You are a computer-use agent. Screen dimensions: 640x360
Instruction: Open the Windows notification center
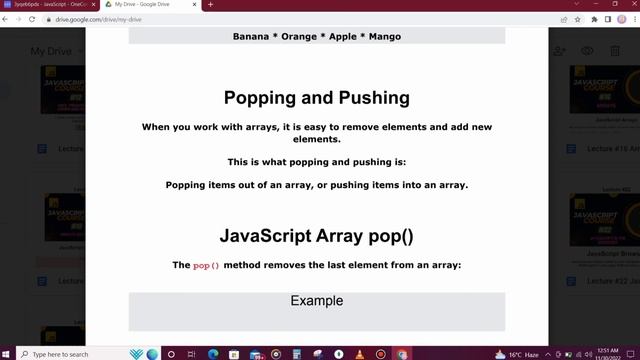click(x=631, y=354)
